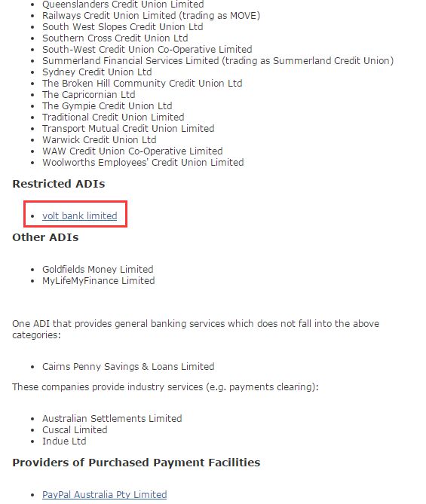Open the PayPal Australia Pty Limited link
The width and height of the screenshot is (426, 504).
(x=104, y=494)
